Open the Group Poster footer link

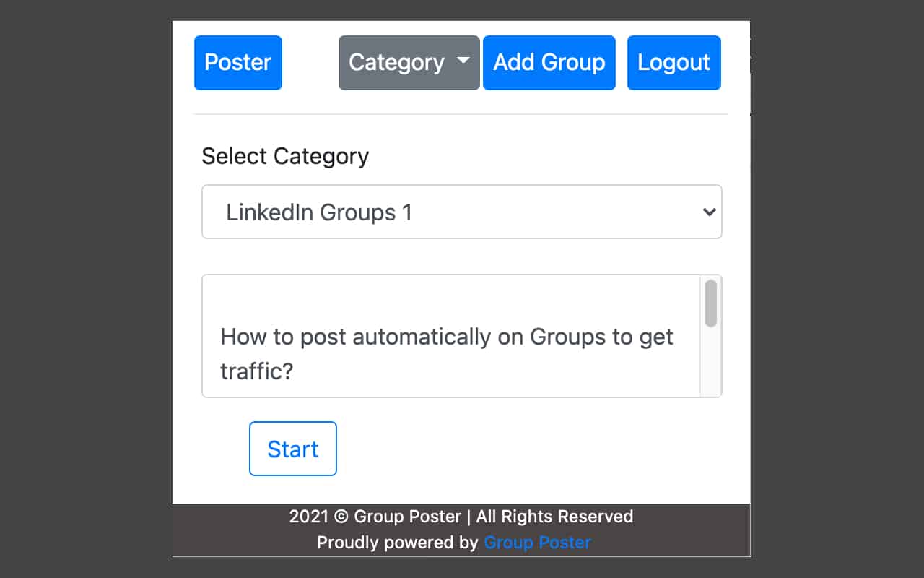[537, 542]
